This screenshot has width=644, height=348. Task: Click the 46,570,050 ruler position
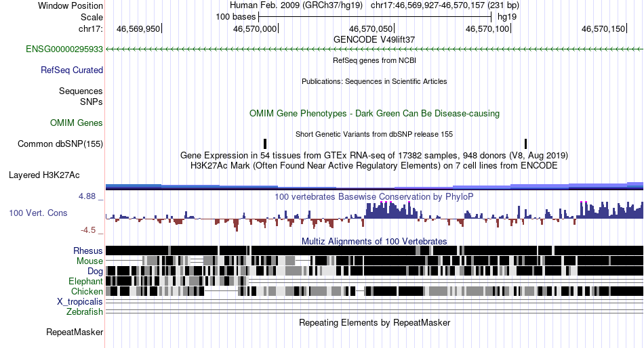coord(371,28)
